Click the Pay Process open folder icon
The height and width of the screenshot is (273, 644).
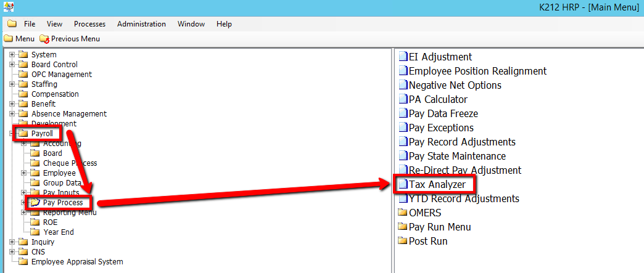[x=36, y=203]
